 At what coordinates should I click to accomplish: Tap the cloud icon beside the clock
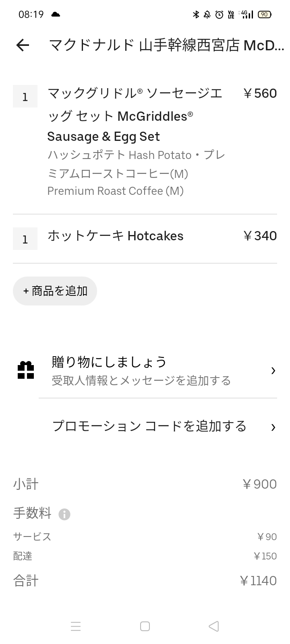click(56, 14)
